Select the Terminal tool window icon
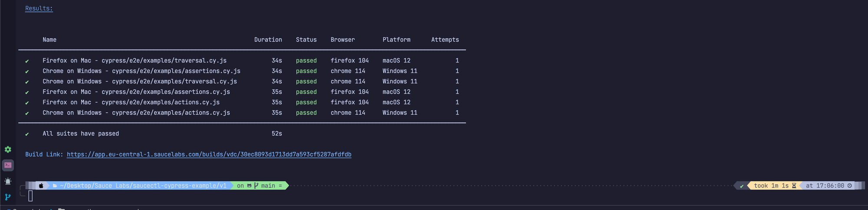 (x=8, y=165)
